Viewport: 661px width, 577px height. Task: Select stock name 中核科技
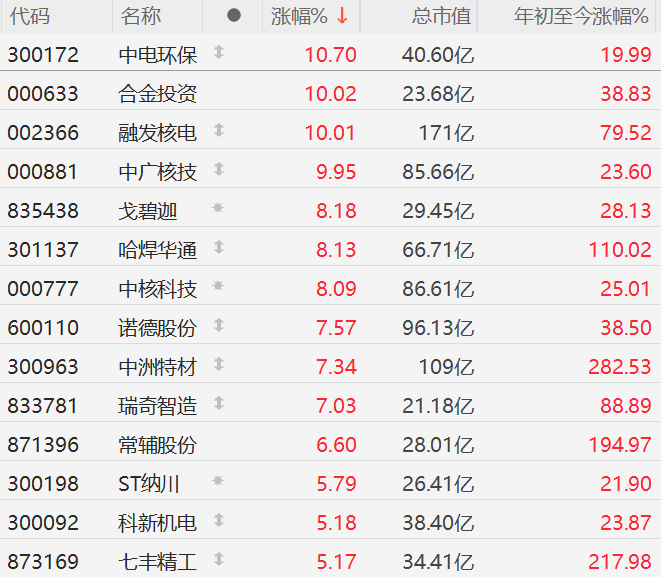pyautogui.click(x=158, y=289)
